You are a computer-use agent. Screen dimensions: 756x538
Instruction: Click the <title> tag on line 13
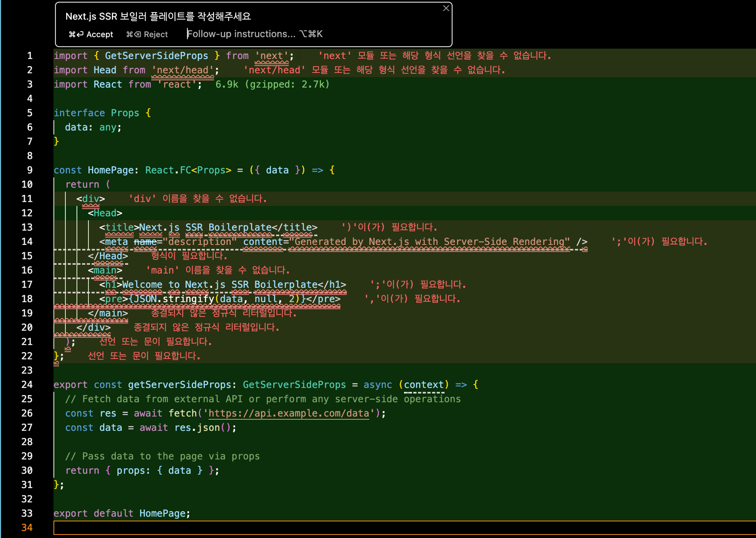119,227
